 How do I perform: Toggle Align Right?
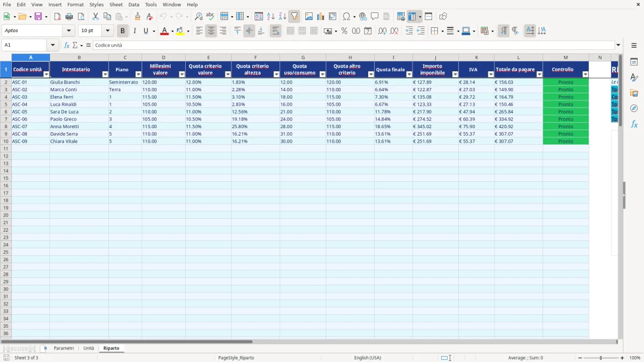point(223,31)
